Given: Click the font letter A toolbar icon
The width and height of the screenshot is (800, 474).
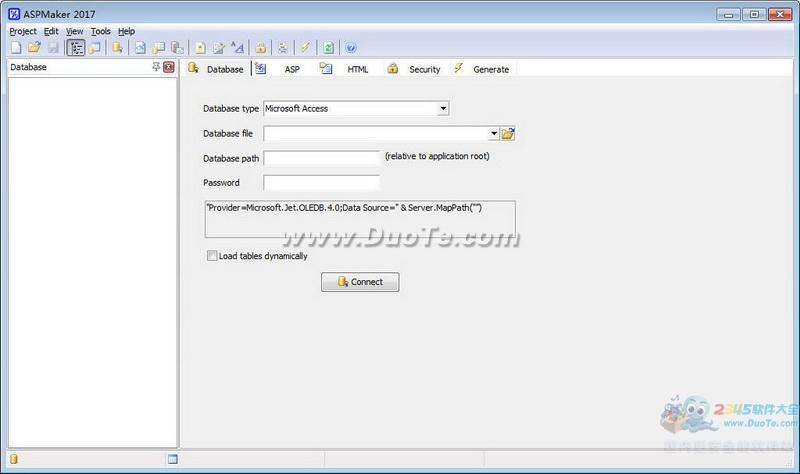Looking at the screenshot, I should click(237, 48).
